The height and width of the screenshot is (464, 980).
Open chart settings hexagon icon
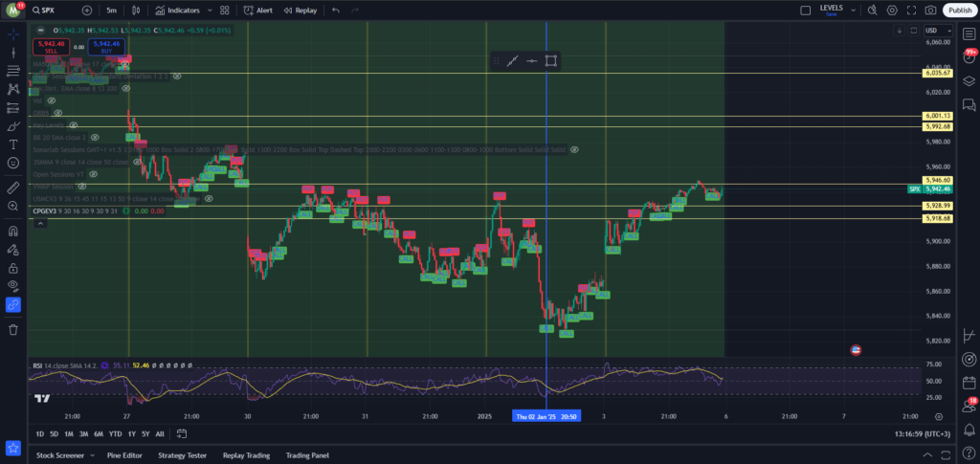[892, 10]
